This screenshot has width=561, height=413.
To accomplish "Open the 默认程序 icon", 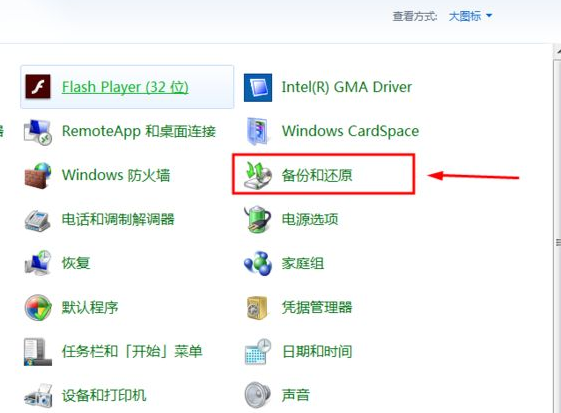I will pos(38,307).
